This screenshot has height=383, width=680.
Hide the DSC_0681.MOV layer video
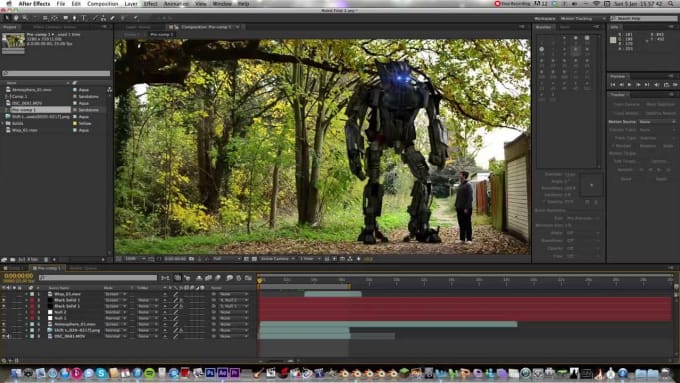(x=4, y=336)
